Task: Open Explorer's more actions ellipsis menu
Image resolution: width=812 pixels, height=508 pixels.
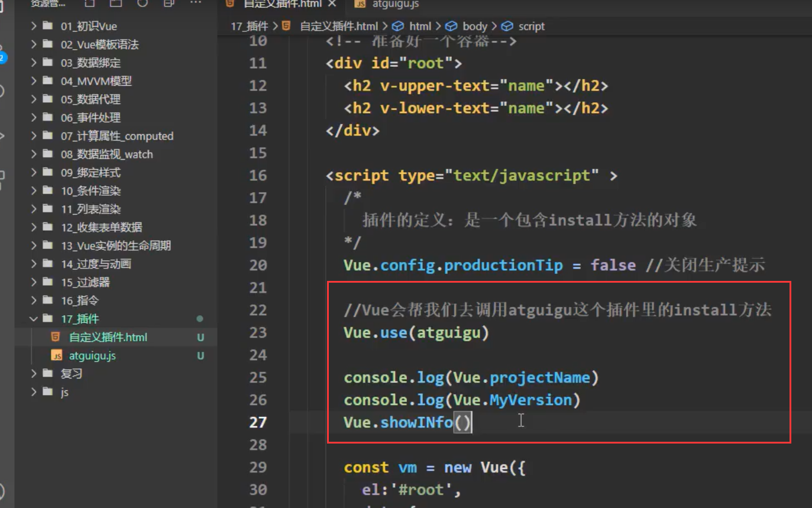Action: tap(196, 4)
